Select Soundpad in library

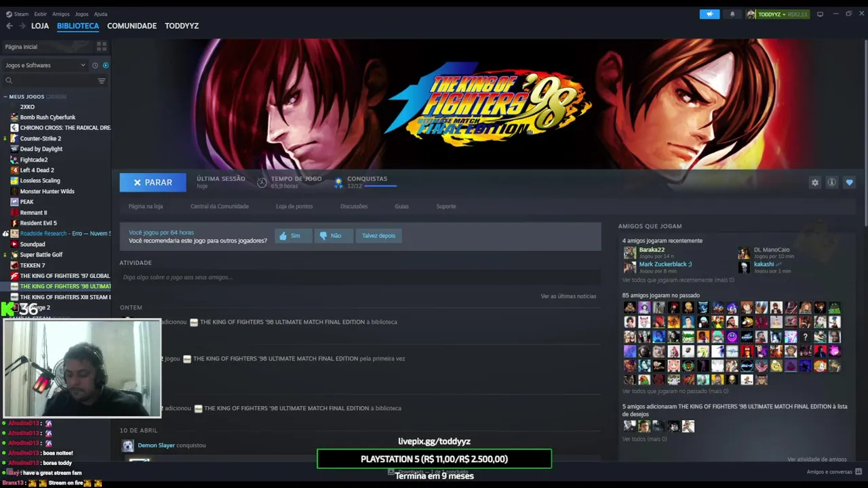[32, 244]
